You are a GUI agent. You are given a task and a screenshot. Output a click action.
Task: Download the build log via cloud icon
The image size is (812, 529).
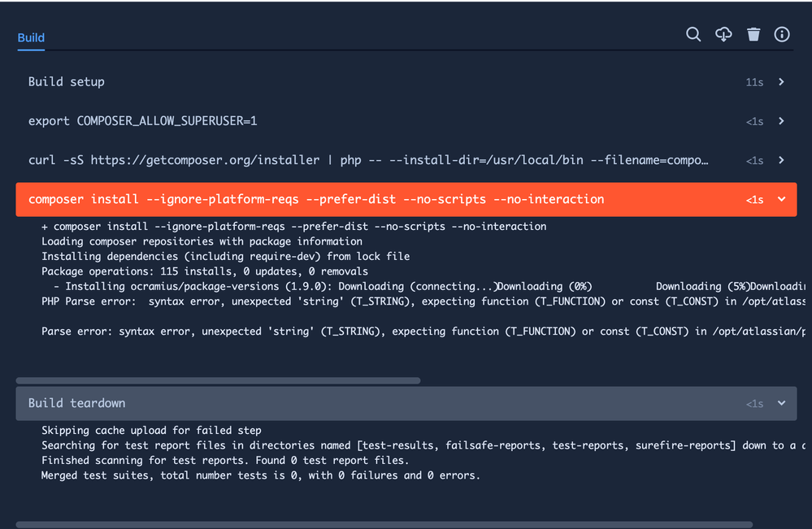point(723,35)
